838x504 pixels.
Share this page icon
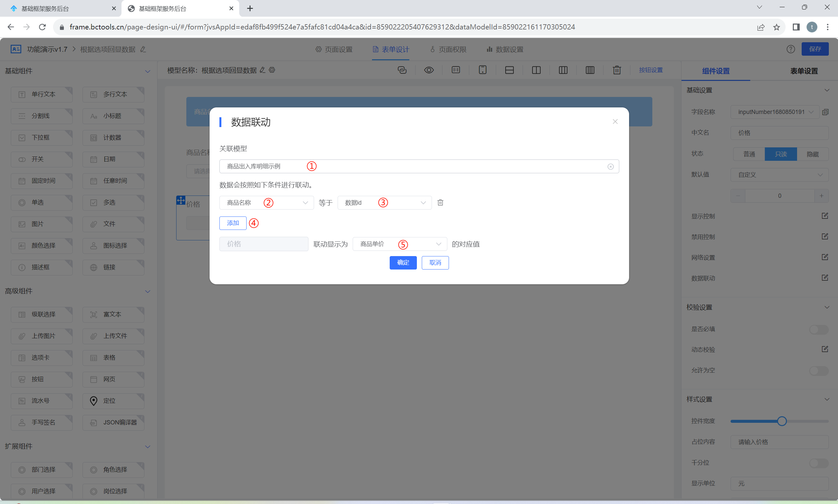[761, 27]
